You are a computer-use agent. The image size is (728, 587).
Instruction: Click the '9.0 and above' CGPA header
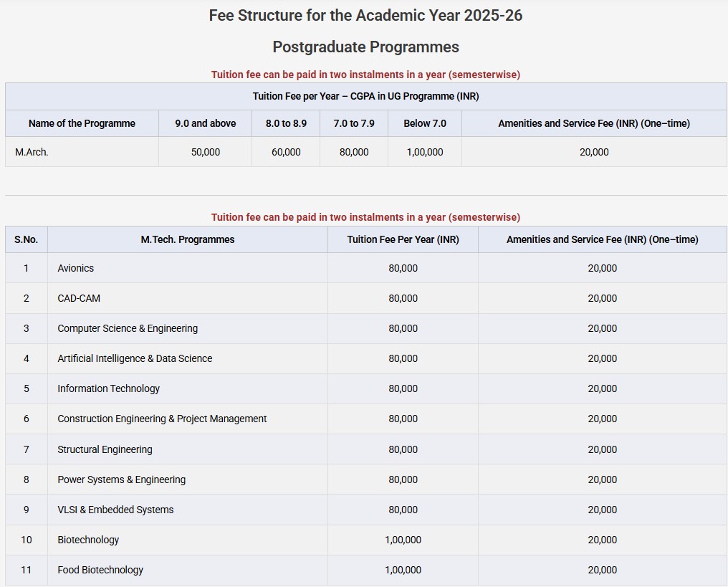point(205,123)
